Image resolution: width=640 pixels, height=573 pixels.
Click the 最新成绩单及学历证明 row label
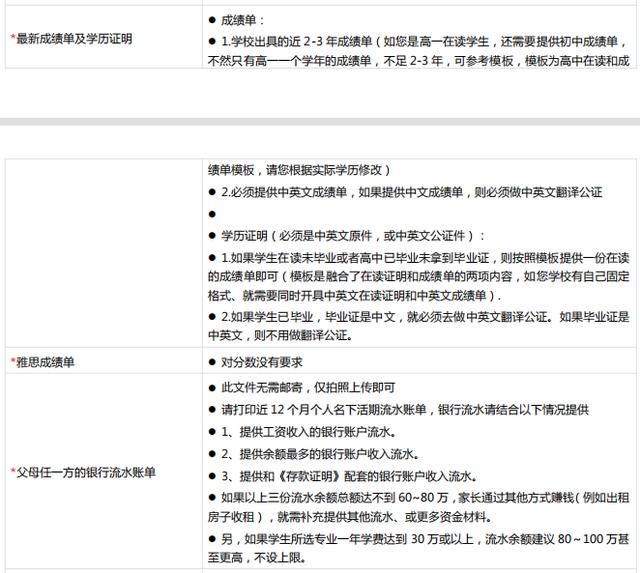(71, 39)
